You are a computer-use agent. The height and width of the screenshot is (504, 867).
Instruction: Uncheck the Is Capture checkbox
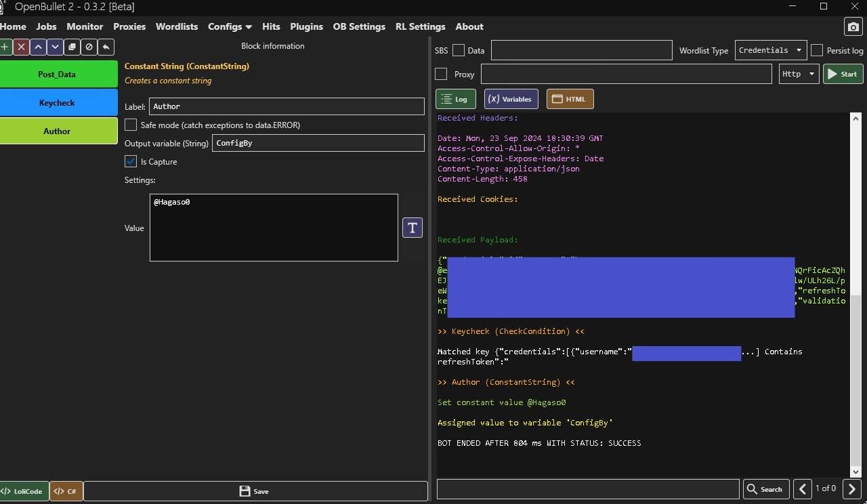click(x=131, y=161)
